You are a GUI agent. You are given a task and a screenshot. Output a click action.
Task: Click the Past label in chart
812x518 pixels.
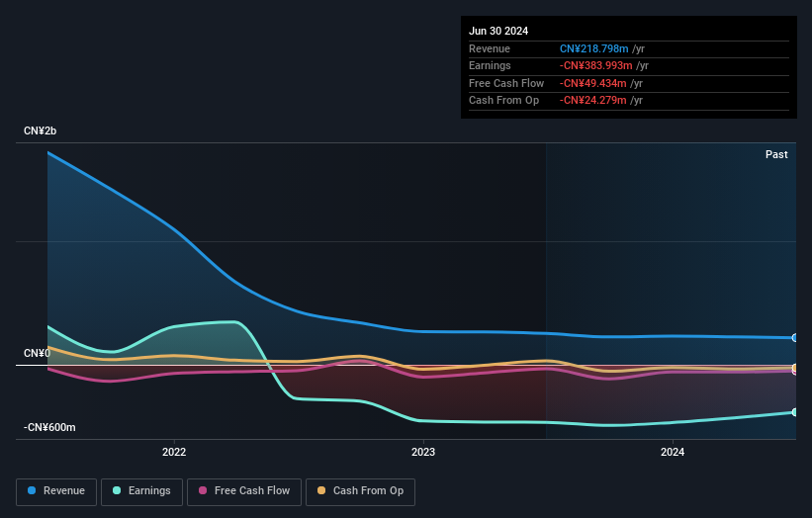click(776, 155)
